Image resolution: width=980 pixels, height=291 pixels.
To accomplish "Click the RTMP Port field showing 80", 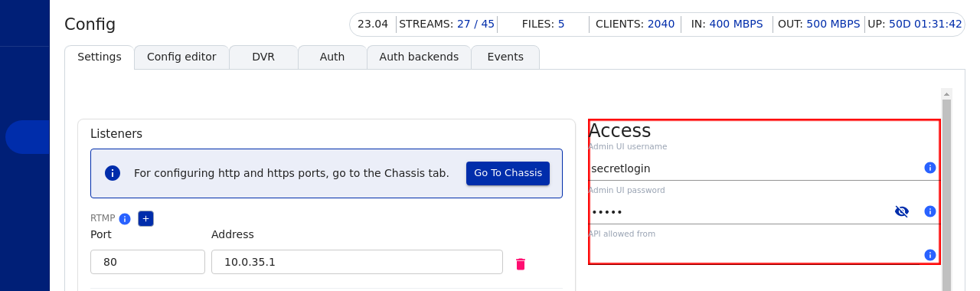I will (148, 262).
